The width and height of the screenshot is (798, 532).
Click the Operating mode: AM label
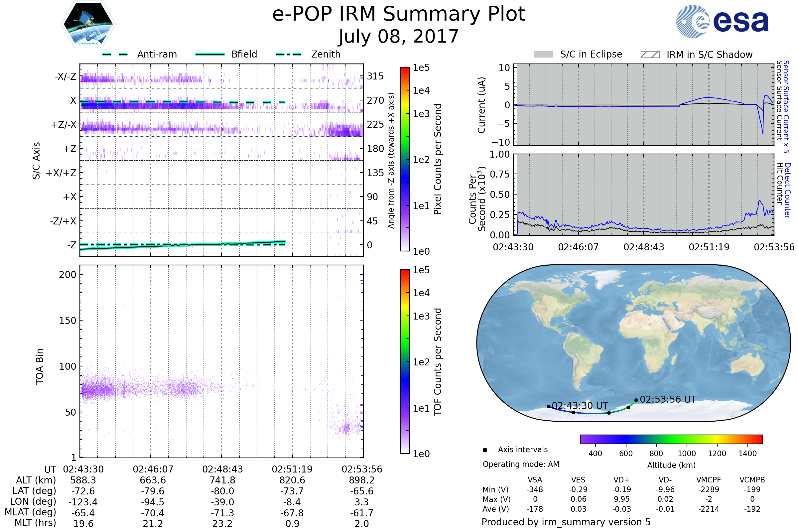click(x=521, y=464)
